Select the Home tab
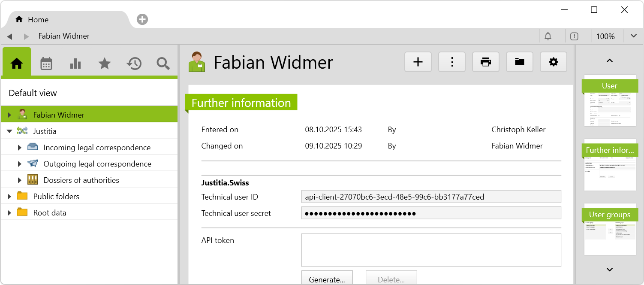Screen dimensions: 644x285 coord(38,20)
